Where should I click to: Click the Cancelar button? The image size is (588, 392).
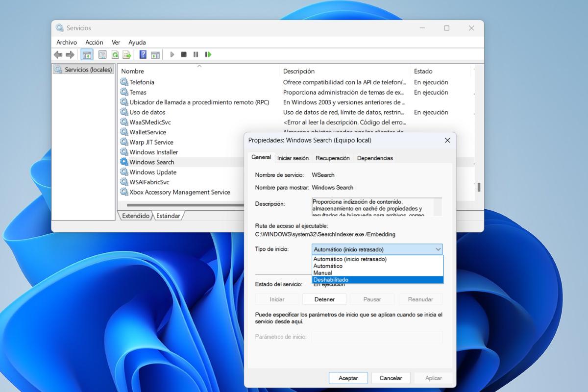(x=391, y=378)
